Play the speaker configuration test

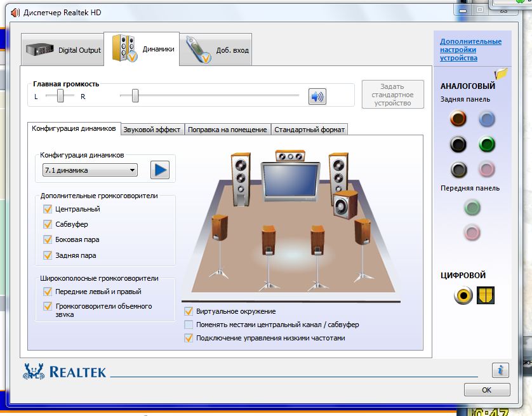point(160,170)
